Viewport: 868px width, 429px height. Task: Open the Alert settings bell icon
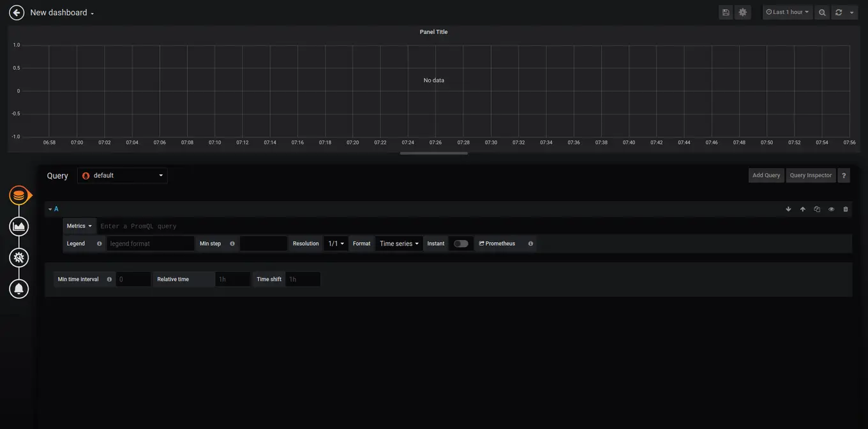tap(19, 288)
